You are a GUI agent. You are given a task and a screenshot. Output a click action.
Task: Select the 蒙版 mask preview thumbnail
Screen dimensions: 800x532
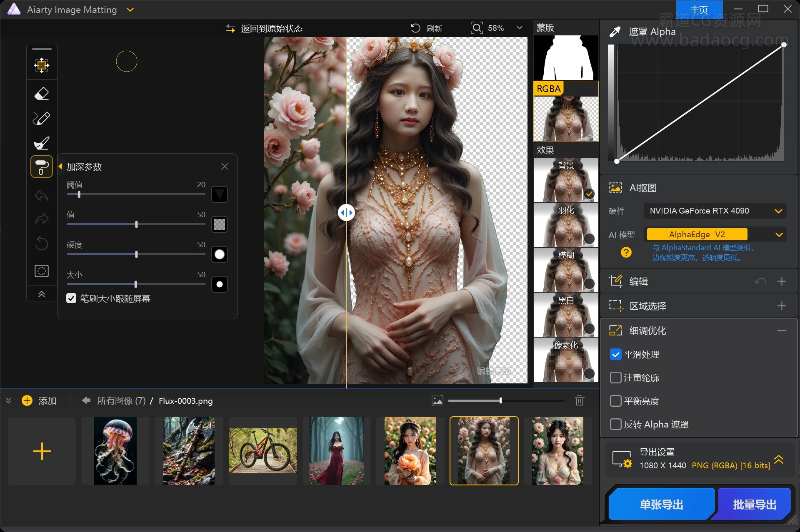point(566,58)
